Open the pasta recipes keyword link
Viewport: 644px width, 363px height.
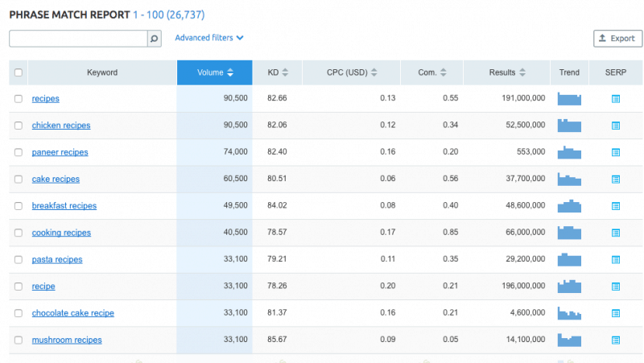(57, 259)
